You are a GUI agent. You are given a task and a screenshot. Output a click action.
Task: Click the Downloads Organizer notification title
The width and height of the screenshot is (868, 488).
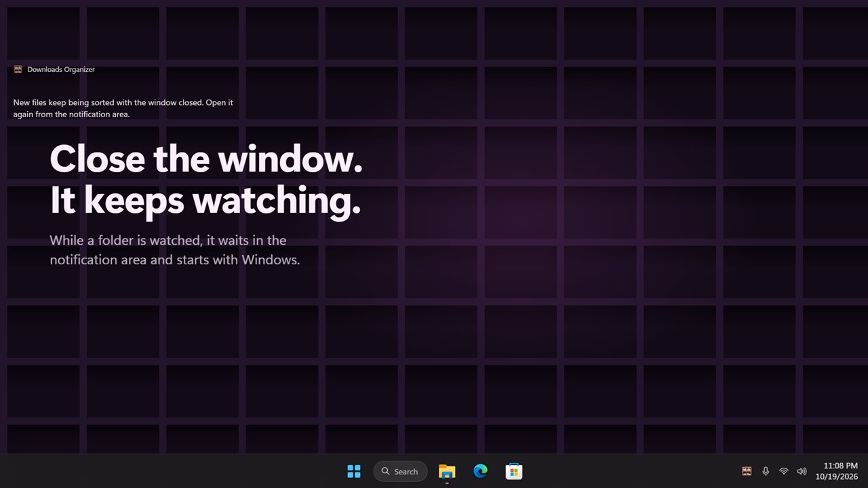[x=61, y=69]
